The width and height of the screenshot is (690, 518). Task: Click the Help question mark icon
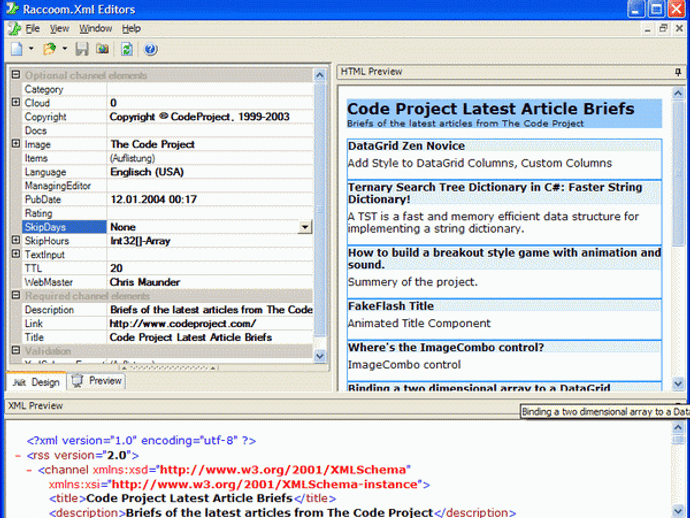150,49
